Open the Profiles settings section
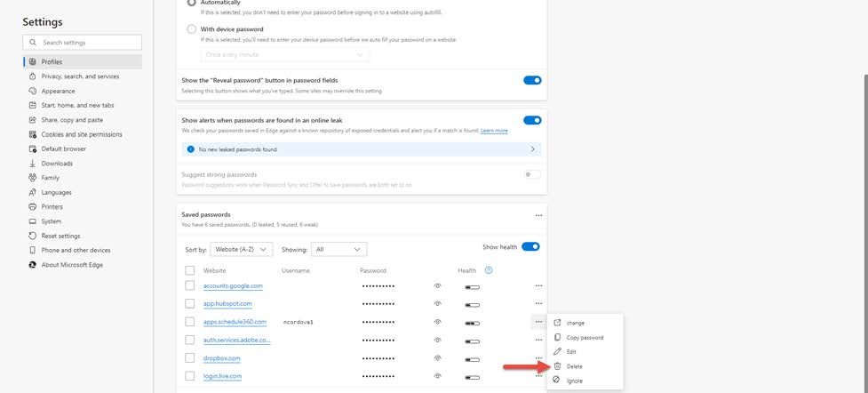868x393 pixels. click(x=83, y=61)
